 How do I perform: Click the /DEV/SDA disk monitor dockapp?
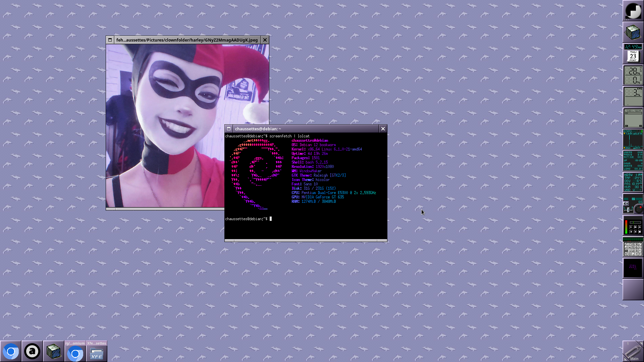pyautogui.click(x=633, y=118)
